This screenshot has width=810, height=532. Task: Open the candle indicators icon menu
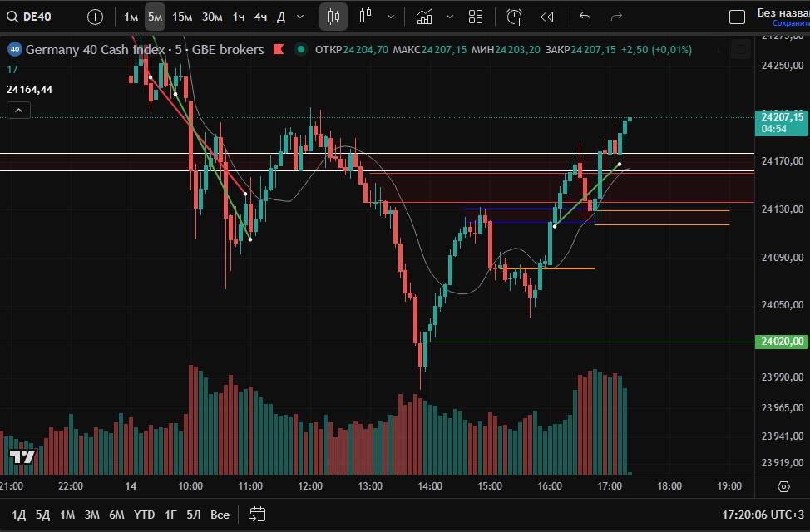coord(365,17)
